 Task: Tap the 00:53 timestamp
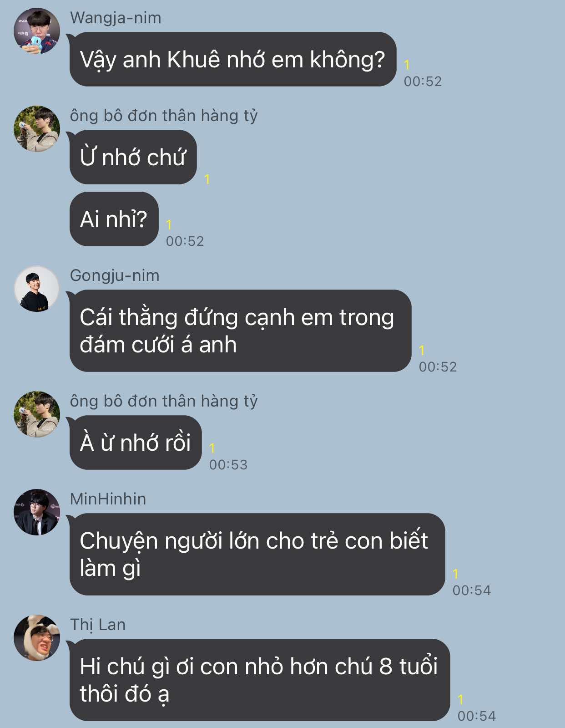[x=228, y=465]
